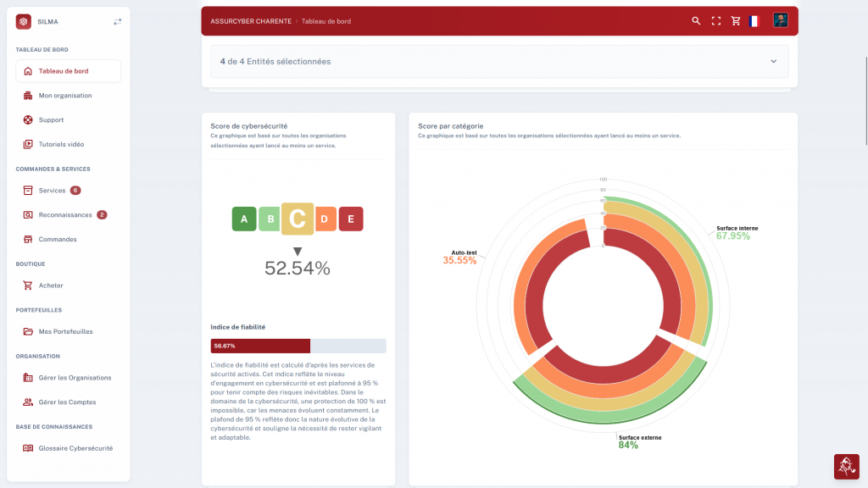This screenshot has width=868, height=488.
Task: Toggle the sidebar collapse arrows icon
Action: tap(117, 21)
